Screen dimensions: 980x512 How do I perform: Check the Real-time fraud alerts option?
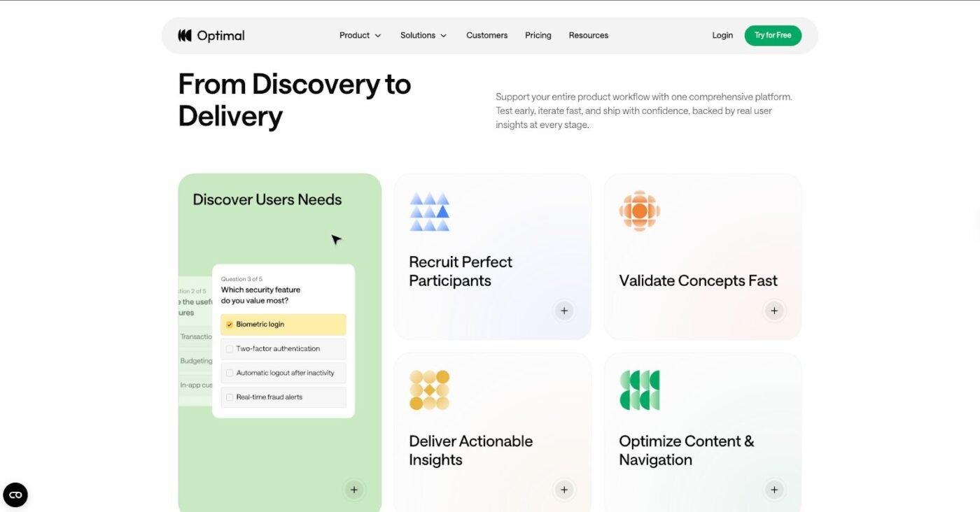pyautogui.click(x=230, y=397)
